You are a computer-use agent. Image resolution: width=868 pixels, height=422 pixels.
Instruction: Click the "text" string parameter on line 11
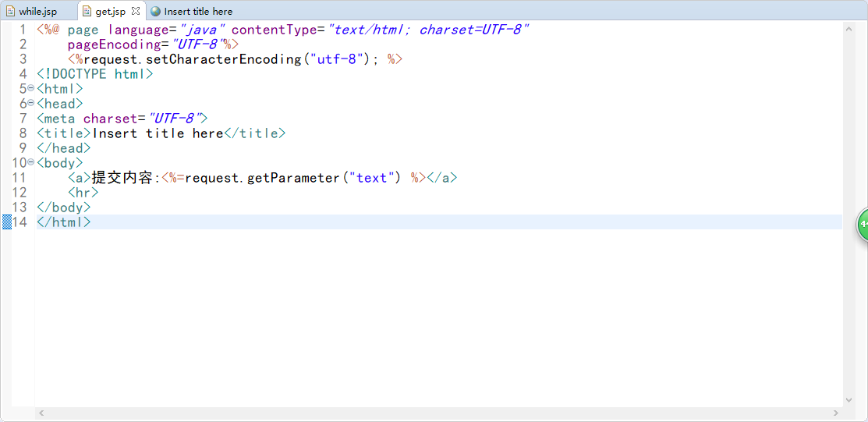tap(371, 178)
